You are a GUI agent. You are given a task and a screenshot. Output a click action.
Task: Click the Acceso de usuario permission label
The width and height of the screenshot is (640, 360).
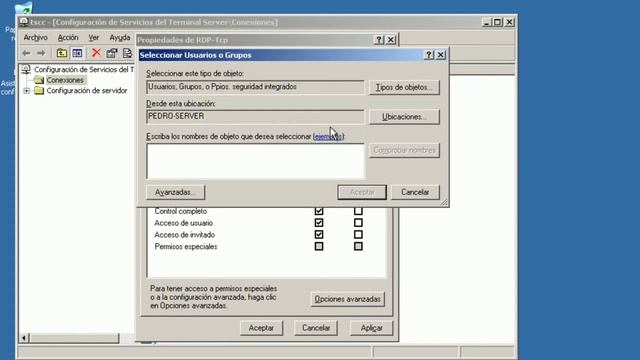(183, 223)
